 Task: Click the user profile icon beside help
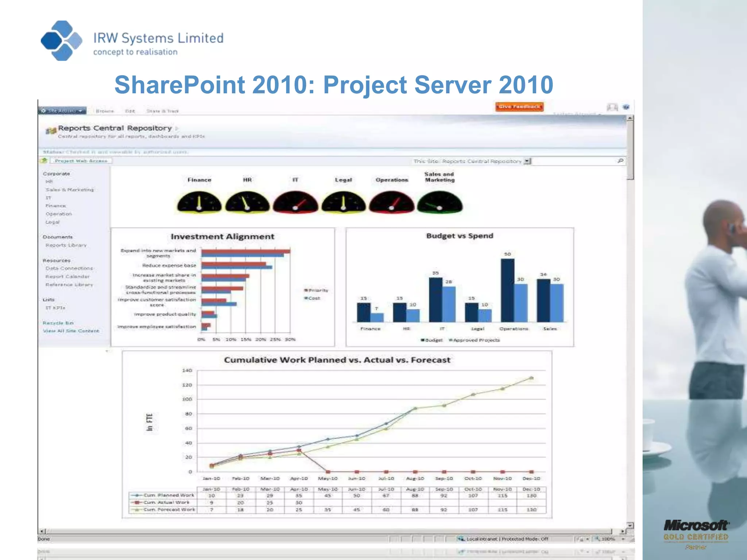pos(612,107)
